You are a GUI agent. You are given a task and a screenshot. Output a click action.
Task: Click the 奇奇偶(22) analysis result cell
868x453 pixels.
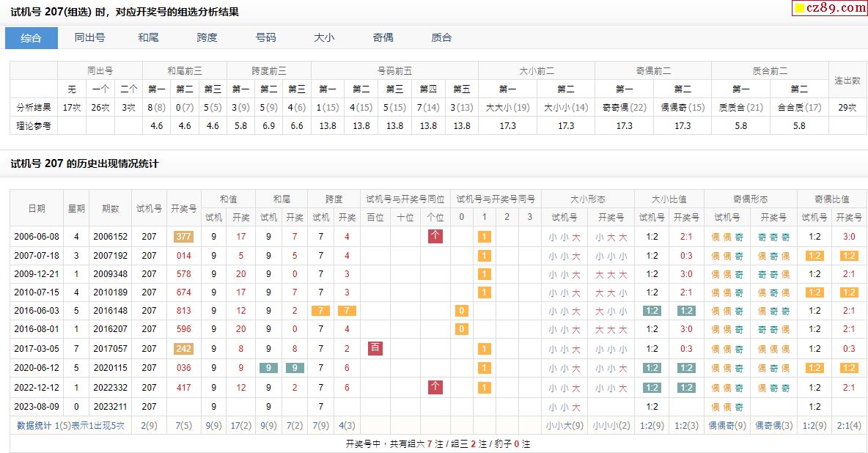coord(625,108)
